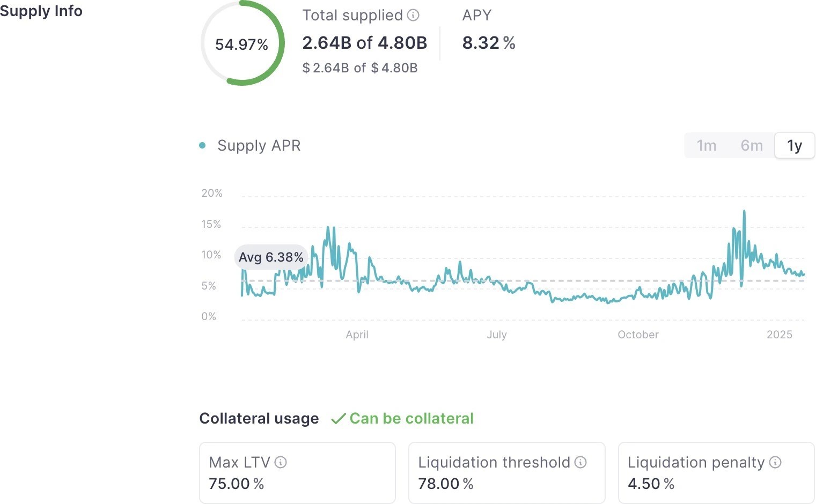Click the Supply APR legend dot
Screen dimensions: 816x504
pyautogui.click(x=202, y=145)
